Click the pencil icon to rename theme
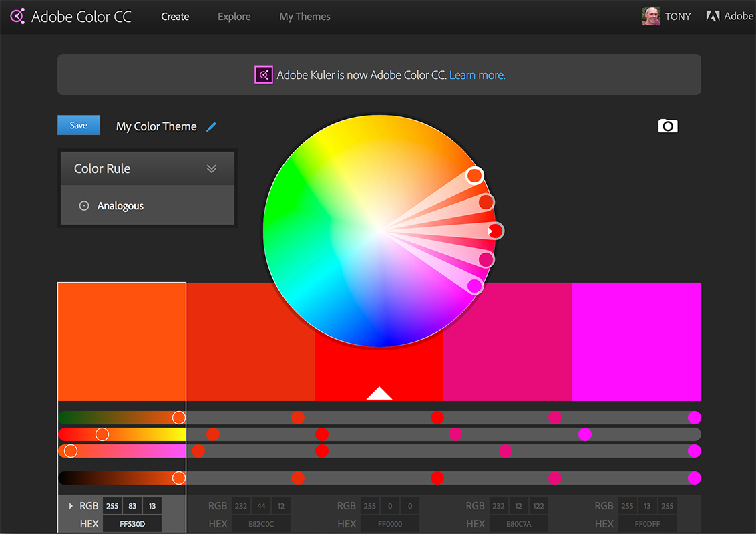756x534 pixels. tap(211, 127)
